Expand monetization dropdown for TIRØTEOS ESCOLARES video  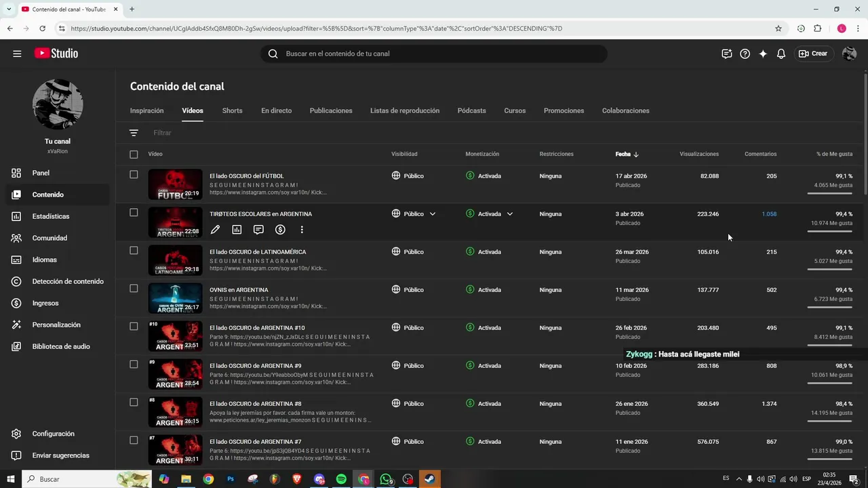tap(510, 214)
